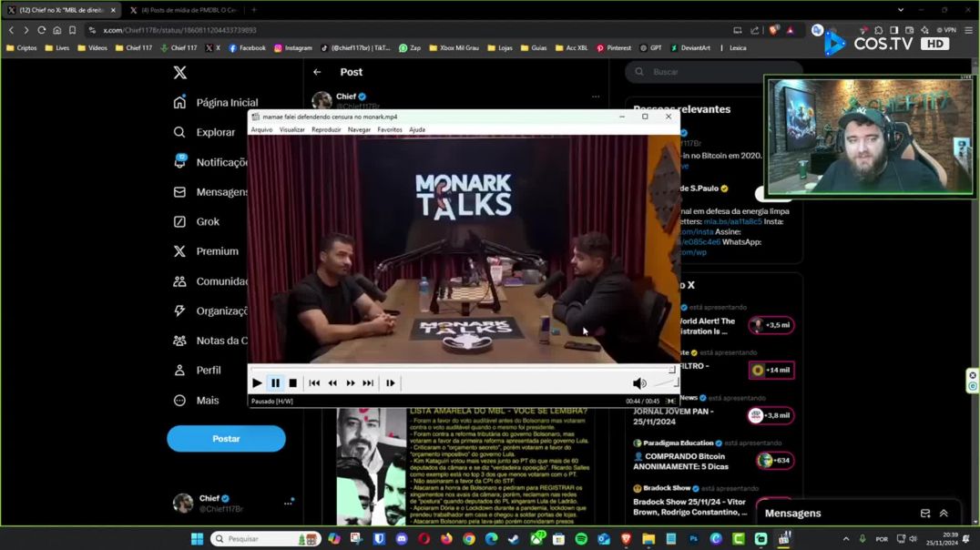Expand the Mensagens drawer chevrons

pos(944,514)
